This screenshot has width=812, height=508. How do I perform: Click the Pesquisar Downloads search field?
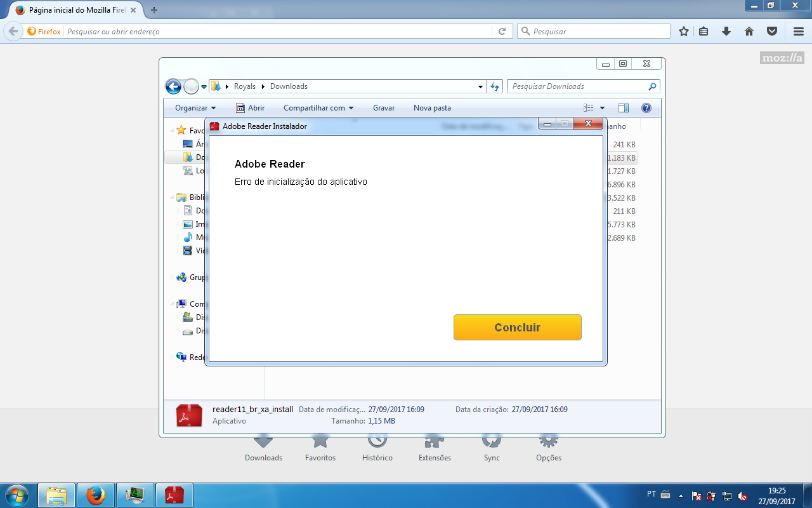(584, 86)
